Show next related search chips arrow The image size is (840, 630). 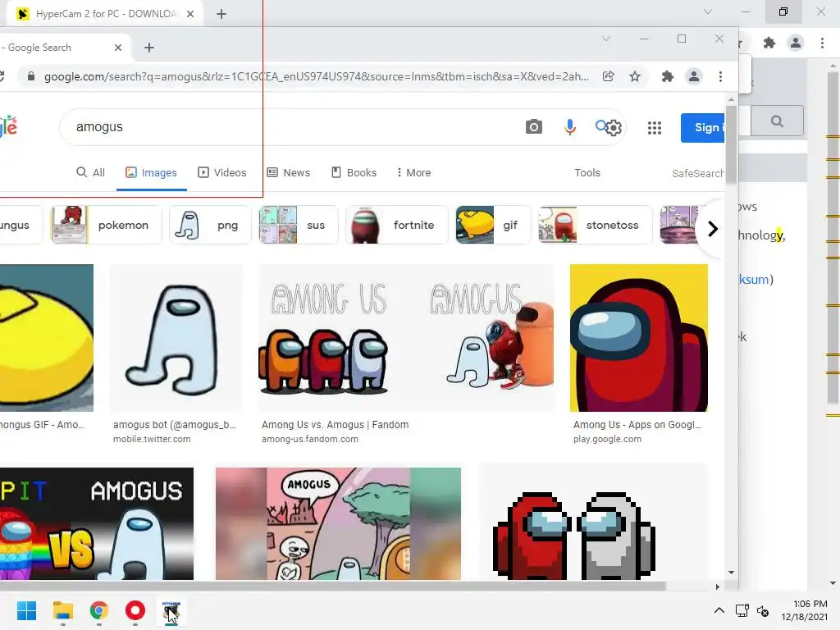(713, 229)
